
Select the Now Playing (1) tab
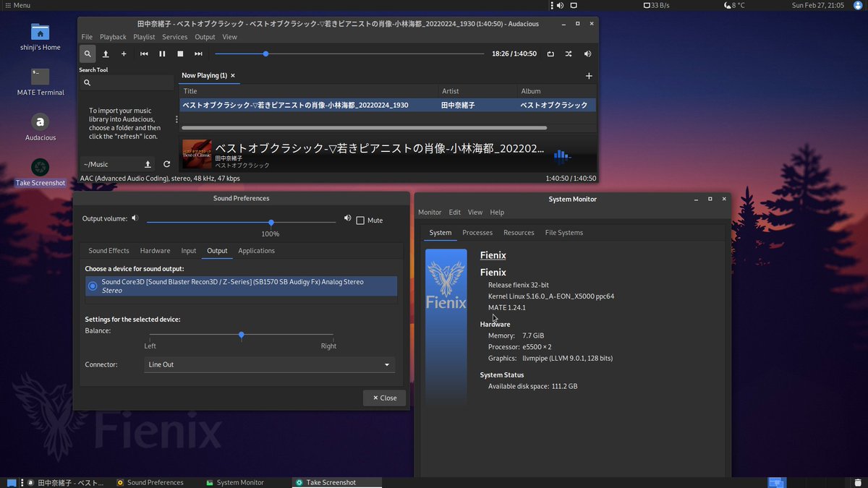203,75
